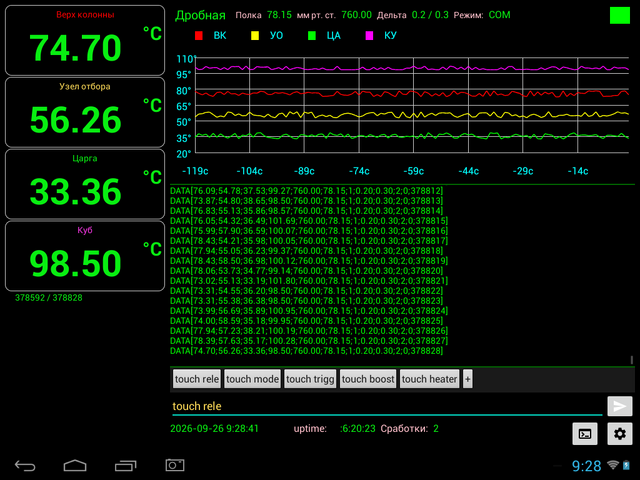Tap the Куб 98.50 temperature panel
The height and width of the screenshot is (480, 640).
pos(85,256)
